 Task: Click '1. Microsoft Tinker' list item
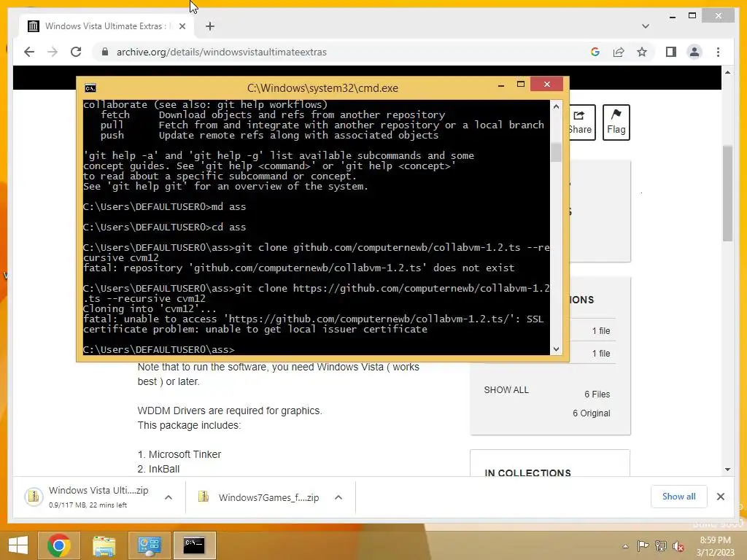coord(179,454)
